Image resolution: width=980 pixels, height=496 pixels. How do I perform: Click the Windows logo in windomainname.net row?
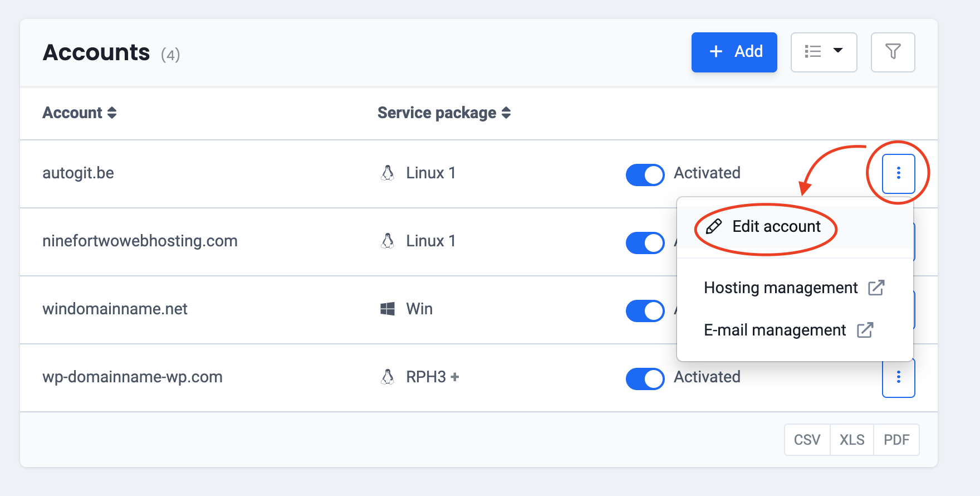click(388, 309)
